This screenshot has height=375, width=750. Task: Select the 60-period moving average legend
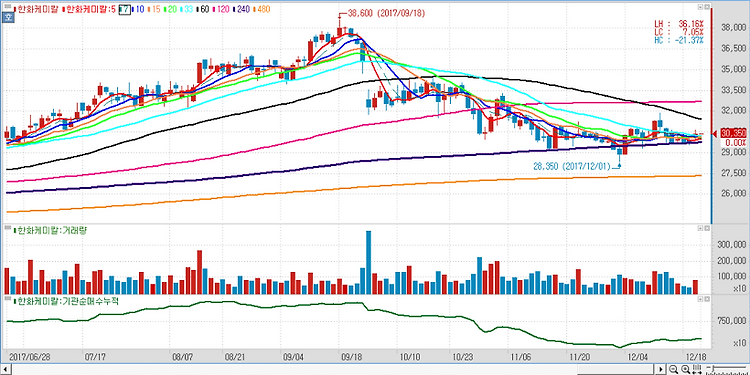204,9
